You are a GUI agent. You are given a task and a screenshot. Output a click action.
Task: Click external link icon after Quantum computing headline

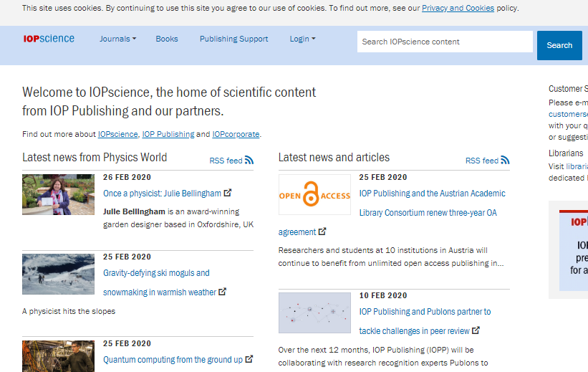pos(249,359)
